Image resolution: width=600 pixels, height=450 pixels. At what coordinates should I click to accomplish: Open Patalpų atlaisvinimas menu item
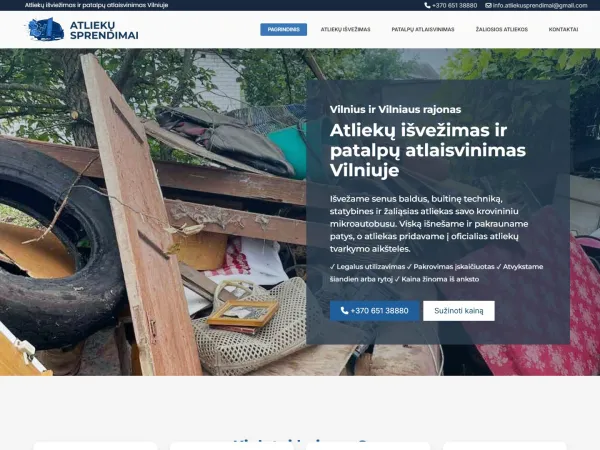pos(423,29)
